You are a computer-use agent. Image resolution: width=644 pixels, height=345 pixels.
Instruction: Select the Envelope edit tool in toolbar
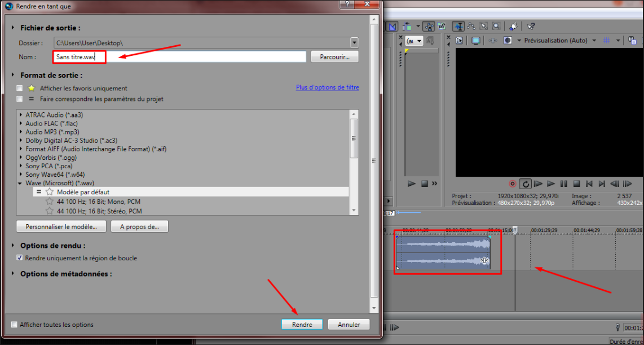pos(471,26)
